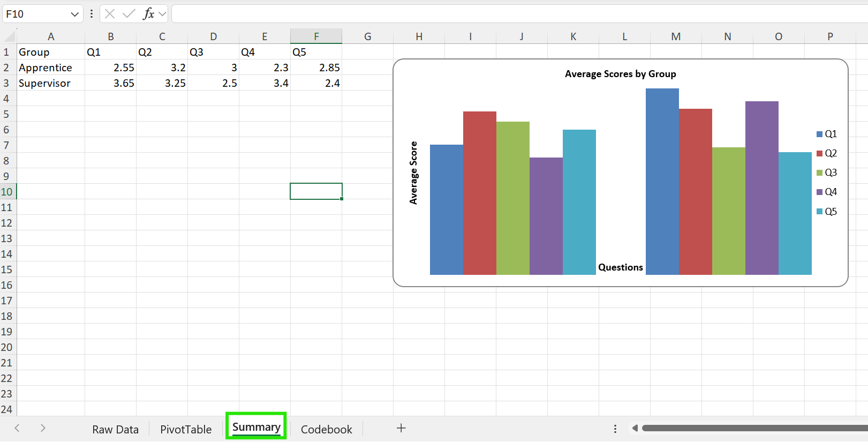Click the tab bar options dots

(x=615, y=429)
